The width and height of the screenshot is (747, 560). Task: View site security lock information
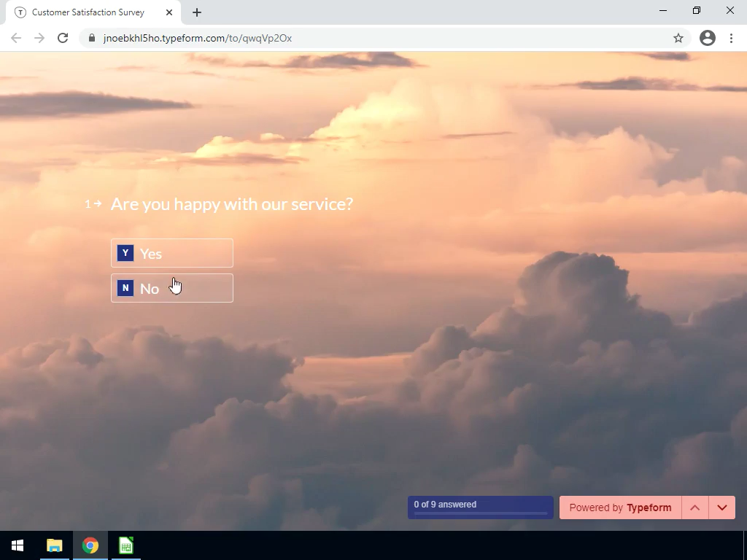point(92,38)
